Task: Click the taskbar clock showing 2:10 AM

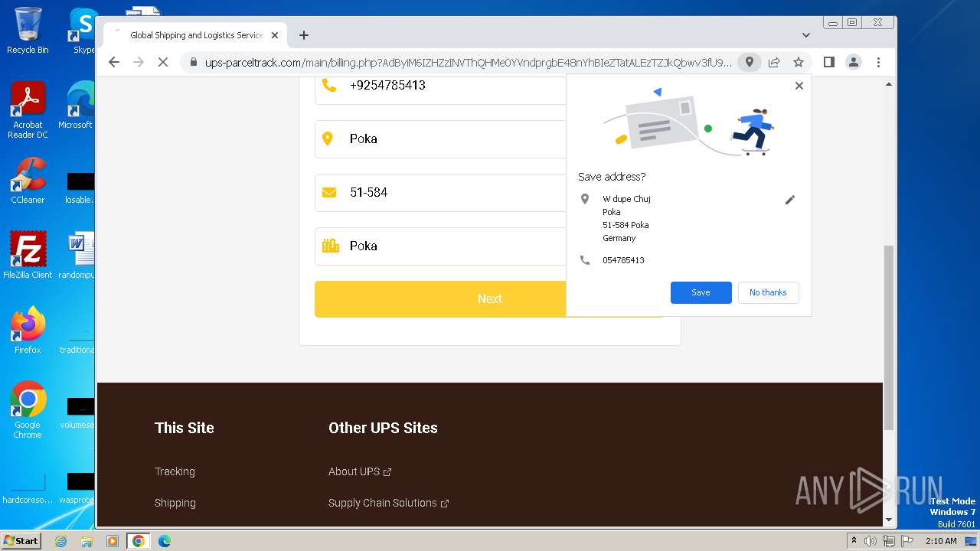Action: tap(941, 541)
